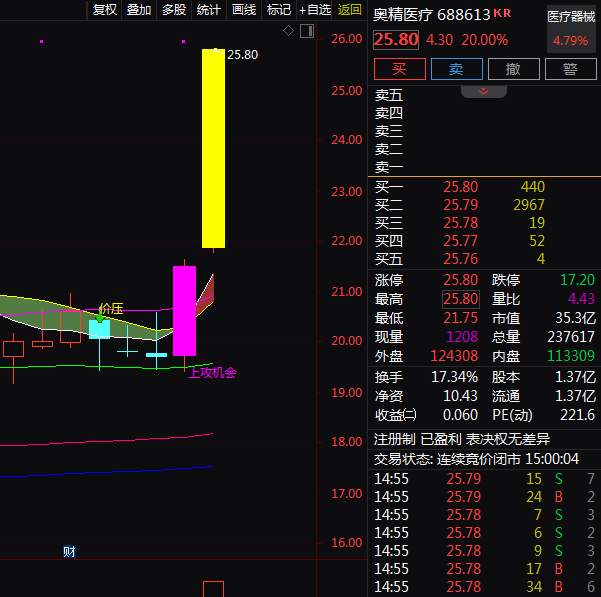Open the 叠加 overlay menu
The width and height of the screenshot is (601, 597).
coord(139,10)
